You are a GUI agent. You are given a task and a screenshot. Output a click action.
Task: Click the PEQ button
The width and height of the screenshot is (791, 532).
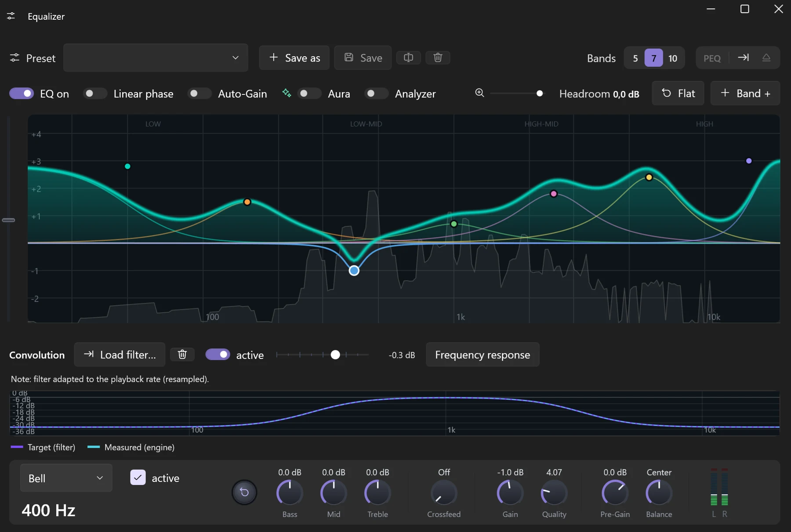click(x=712, y=58)
